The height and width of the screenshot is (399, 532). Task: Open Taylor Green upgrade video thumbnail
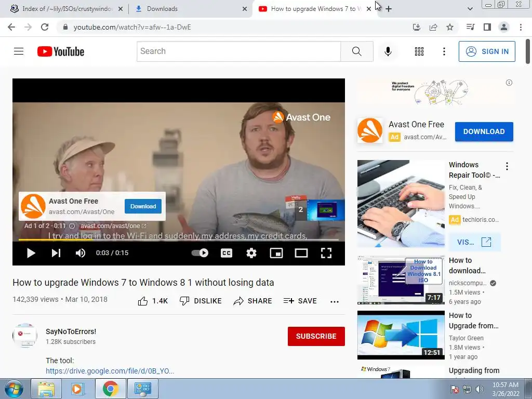(401, 335)
